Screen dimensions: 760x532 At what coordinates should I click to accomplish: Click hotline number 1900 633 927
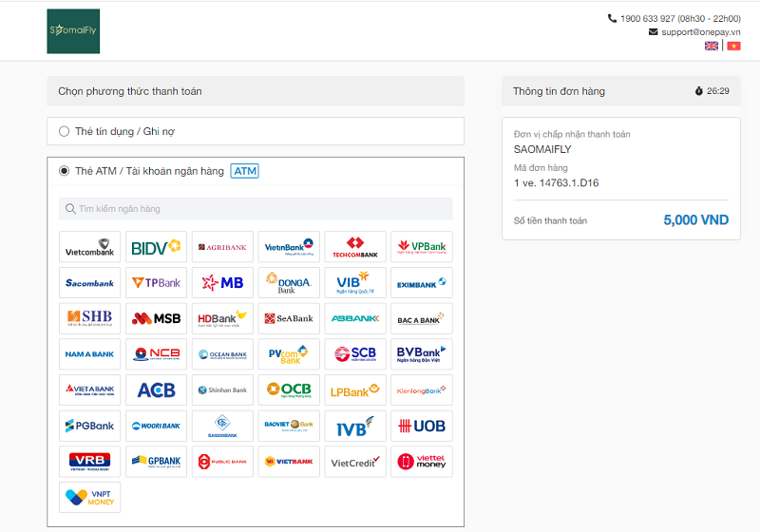tap(648, 18)
